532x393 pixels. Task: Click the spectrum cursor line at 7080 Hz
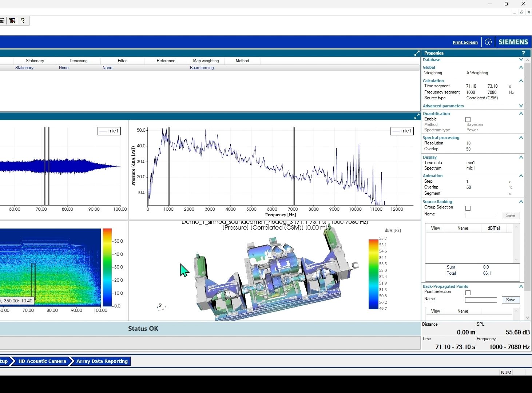click(x=294, y=166)
